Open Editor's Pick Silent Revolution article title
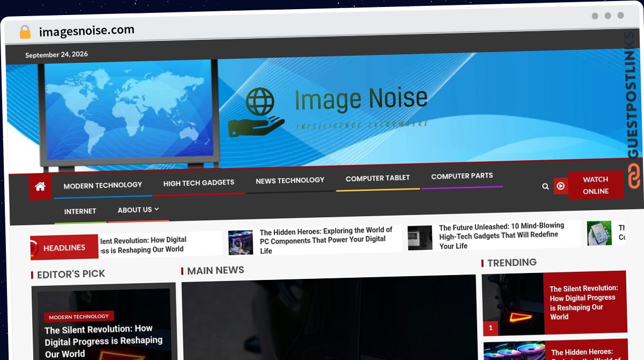The height and width of the screenshot is (360, 644). [x=104, y=341]
